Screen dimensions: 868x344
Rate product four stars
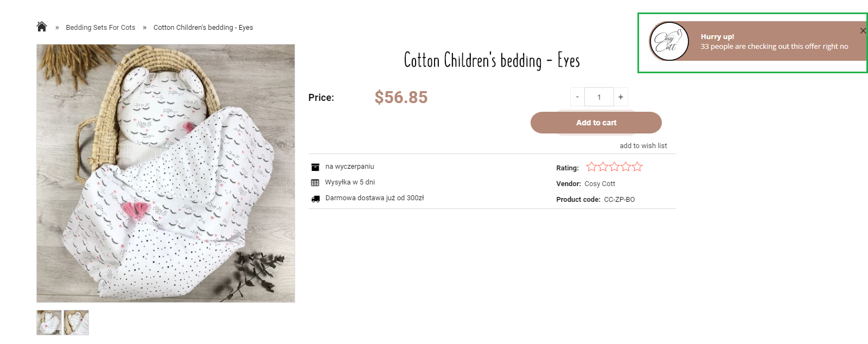click(626, 167)
